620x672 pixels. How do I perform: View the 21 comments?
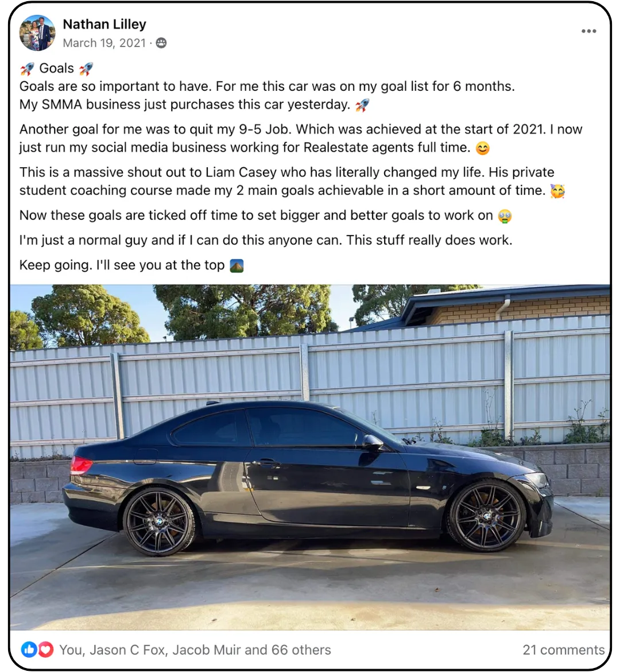pos(563,650)
